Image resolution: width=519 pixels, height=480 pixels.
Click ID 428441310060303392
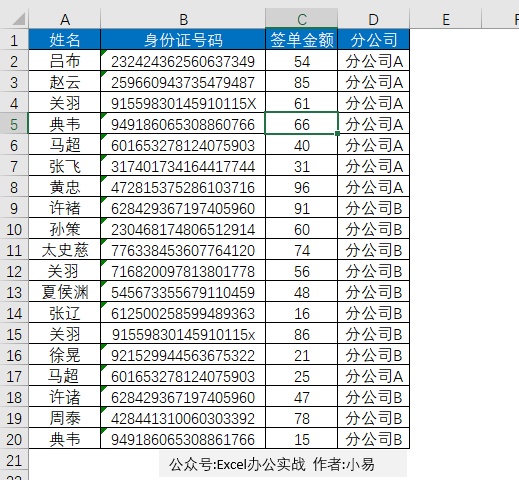[x=183, y=418]
